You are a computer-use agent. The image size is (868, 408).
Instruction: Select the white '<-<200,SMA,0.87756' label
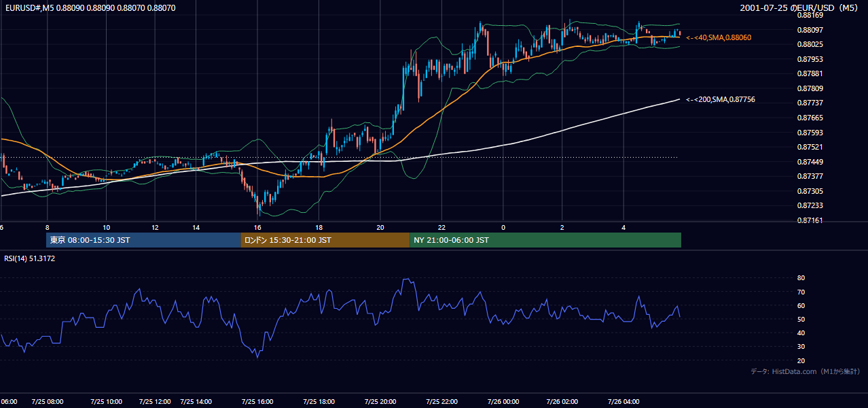720,100
